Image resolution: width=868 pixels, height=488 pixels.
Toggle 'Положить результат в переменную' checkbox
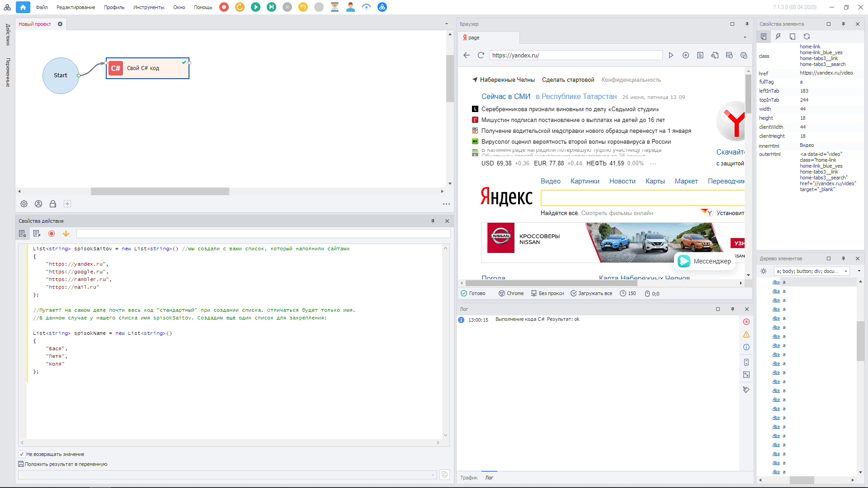[21, 464]
